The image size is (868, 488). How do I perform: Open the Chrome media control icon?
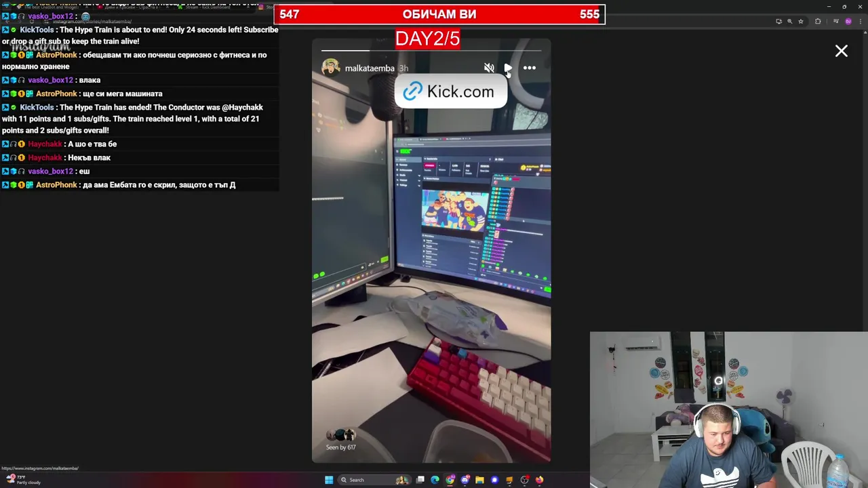836,21
